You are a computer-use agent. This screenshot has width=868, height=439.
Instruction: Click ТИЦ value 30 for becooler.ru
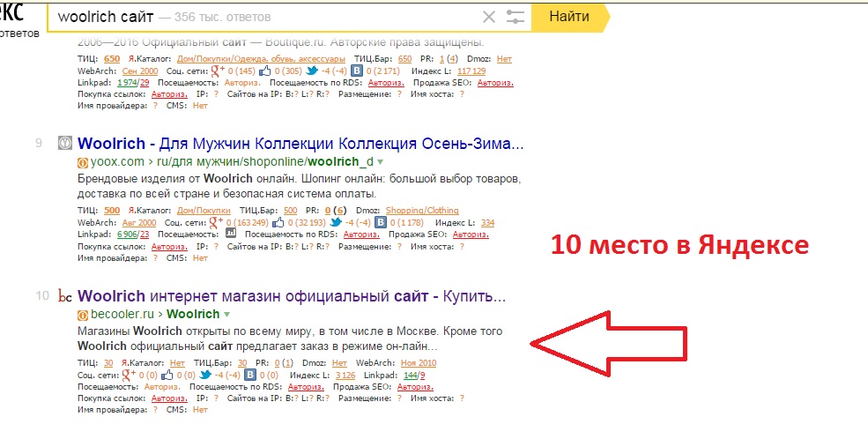tap(108, 363)
